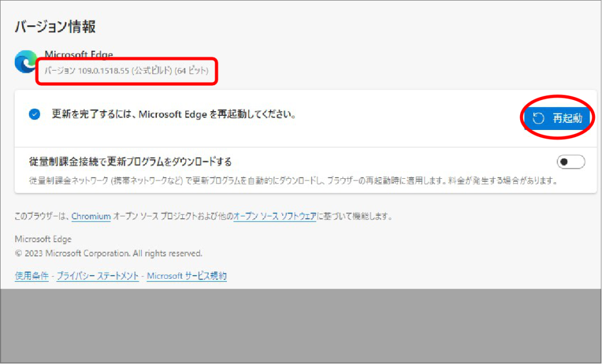The image size is (602, 364).
Task: Click the 再起動 restart button
Action: coord(557,118)
